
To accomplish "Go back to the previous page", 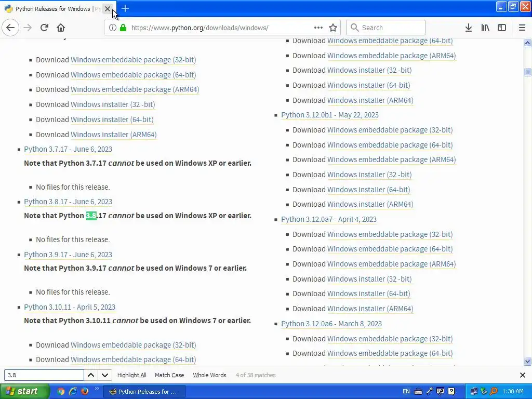I will point(10,28).
